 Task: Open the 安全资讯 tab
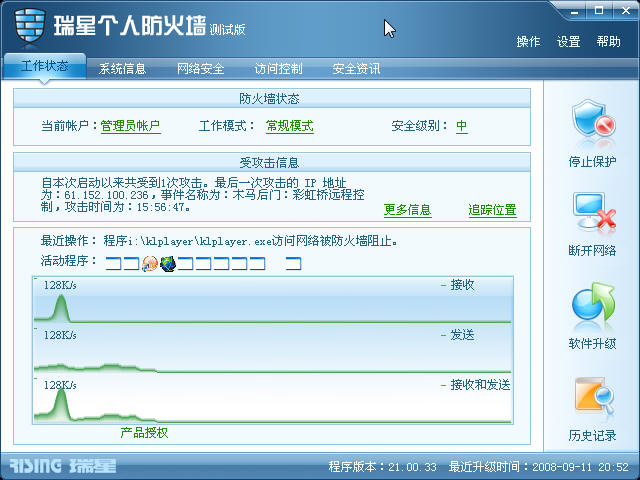pos(356,69)
